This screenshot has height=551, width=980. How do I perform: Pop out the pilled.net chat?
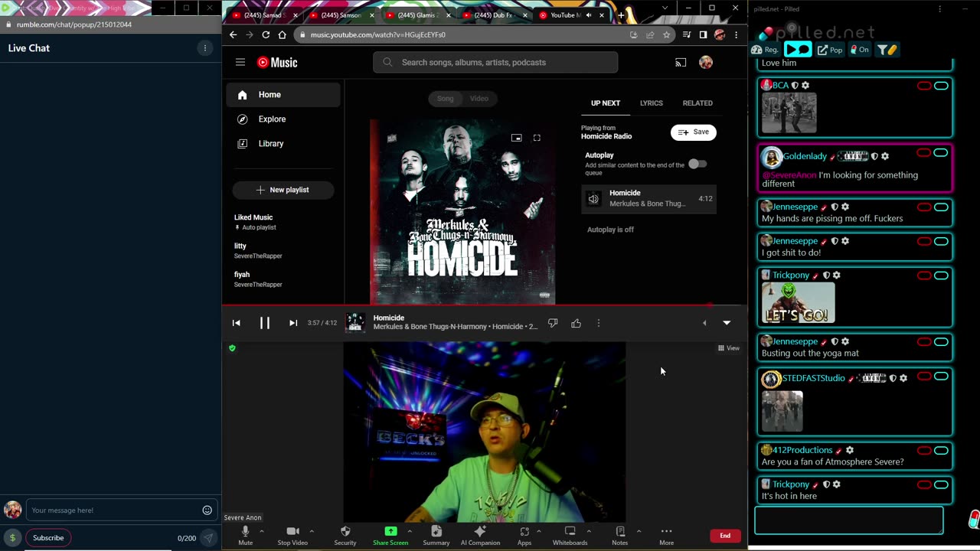(x=830, y=50)
